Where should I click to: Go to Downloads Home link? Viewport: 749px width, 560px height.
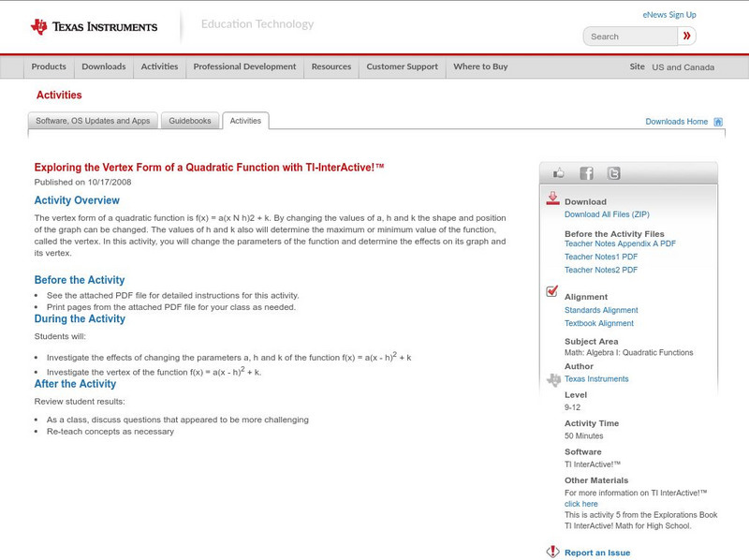[676, 122]
